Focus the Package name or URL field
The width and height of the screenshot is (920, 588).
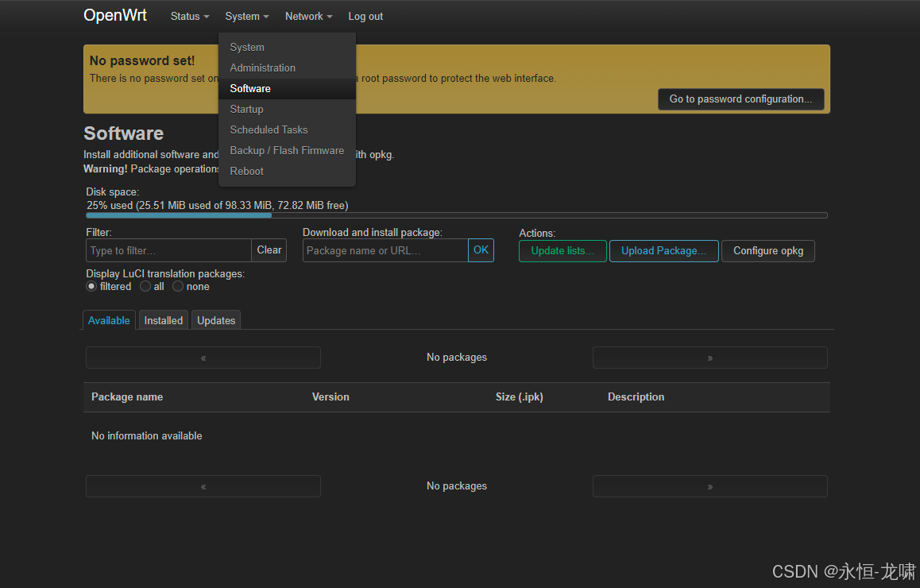385,250
